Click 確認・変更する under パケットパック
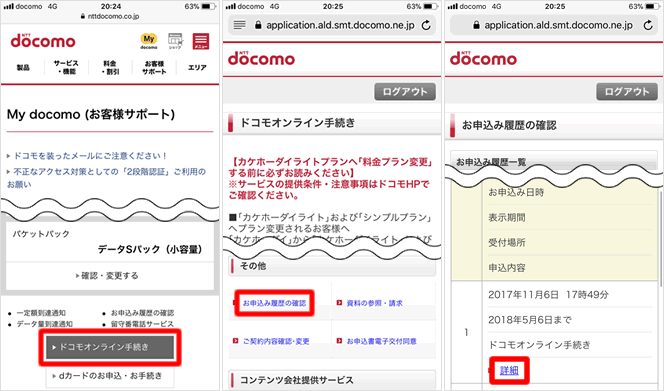 [x=110, y=276]
